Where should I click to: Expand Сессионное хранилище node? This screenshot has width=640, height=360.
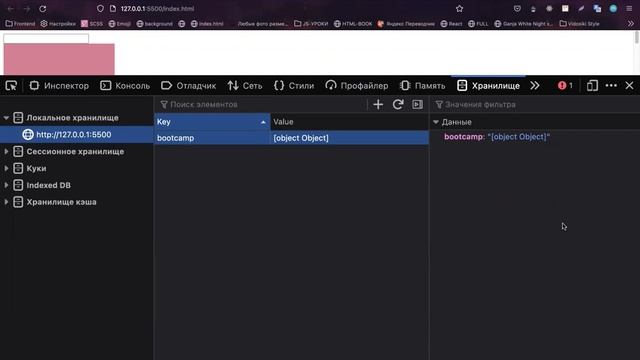[x=6, y=151]
